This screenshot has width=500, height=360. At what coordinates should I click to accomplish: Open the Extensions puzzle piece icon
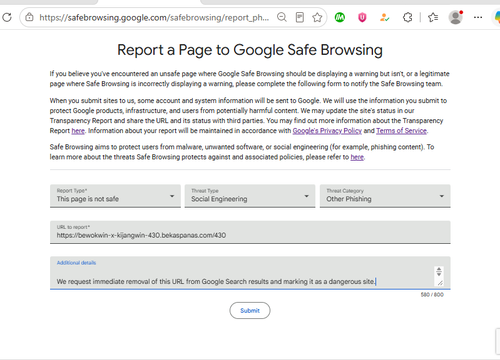coord(407,17)
